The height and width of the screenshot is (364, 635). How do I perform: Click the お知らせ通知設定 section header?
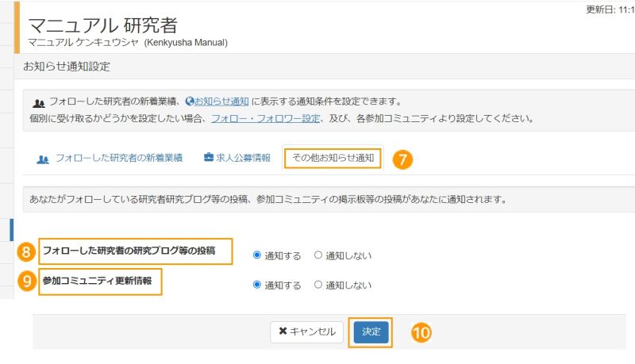(67, 67)
